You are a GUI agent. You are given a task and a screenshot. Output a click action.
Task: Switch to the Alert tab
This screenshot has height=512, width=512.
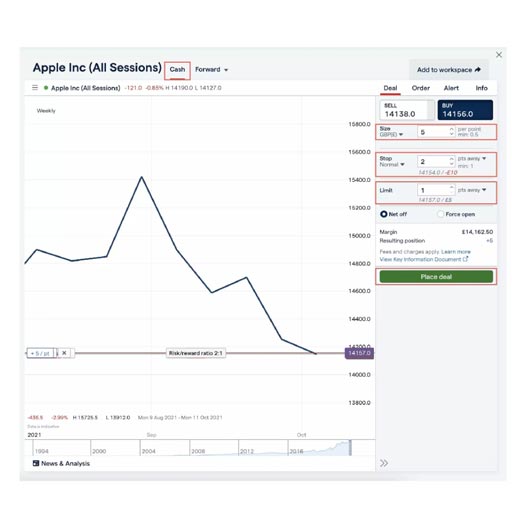[451, 88]
